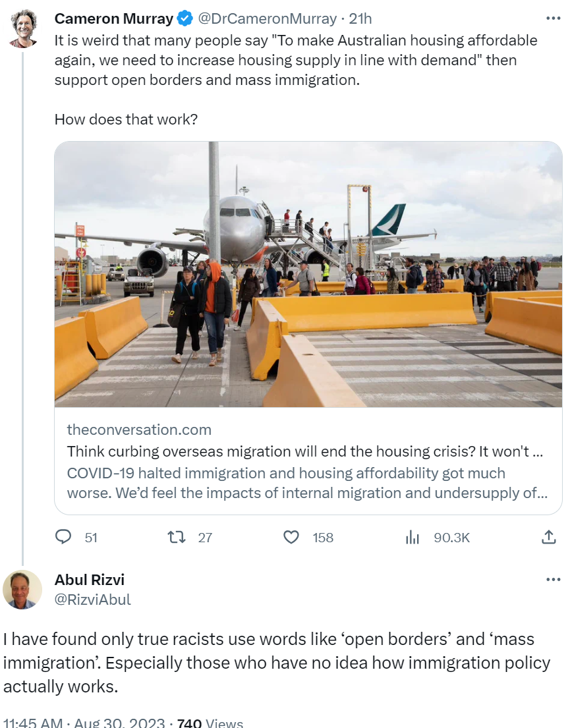Viewport: 568px width, 728px height.
Task: Open the @RizviAbul handle link
Action: 92,600
